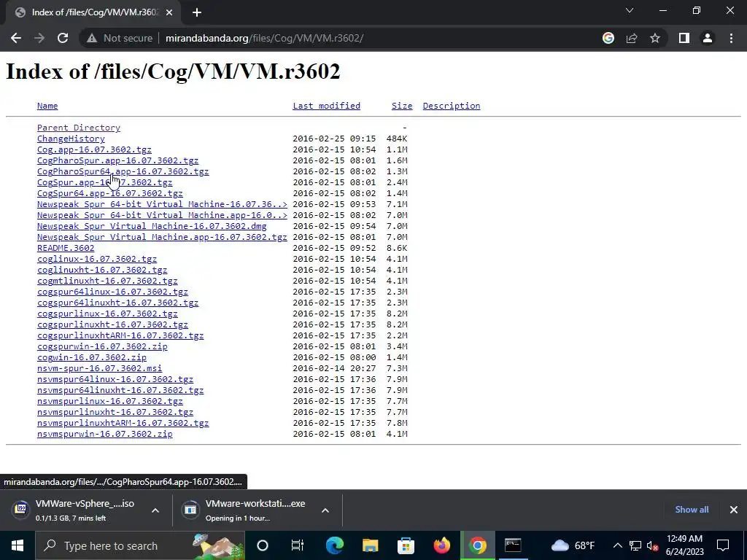747x560 pixels.
Task: Click the address bar URL
Action: pyautogui.click(x=264, y=38)
